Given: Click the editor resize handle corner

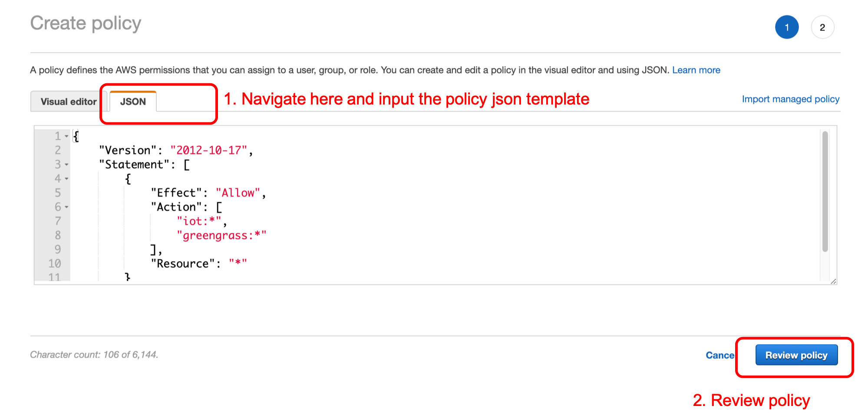Looking at the screenshot, I should (x=833, y=282).
